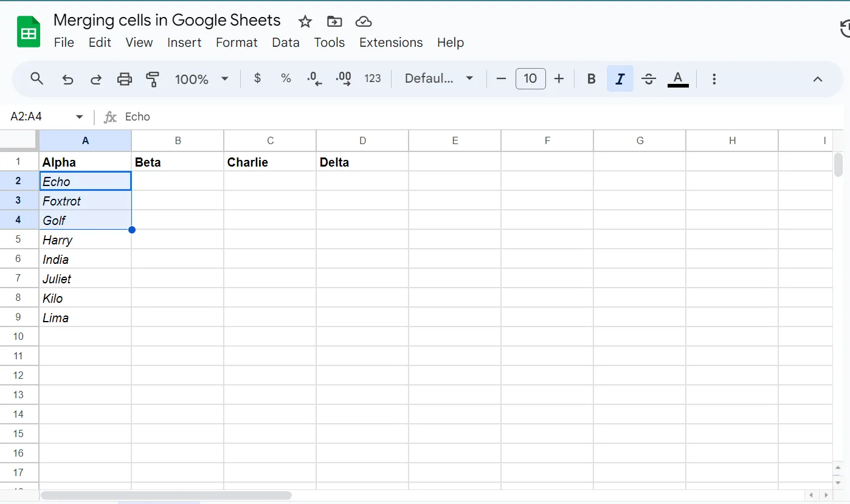Viewport: 850px width, 504px height.
Task: Click the Charlie cell
Action: (x=270, y=162)
